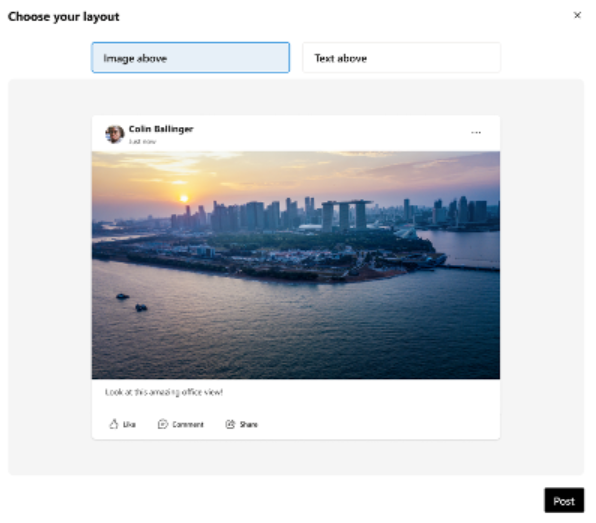Click the Comment speech bubble icon
Screen dimensions: 596x523
coord(163,424)
